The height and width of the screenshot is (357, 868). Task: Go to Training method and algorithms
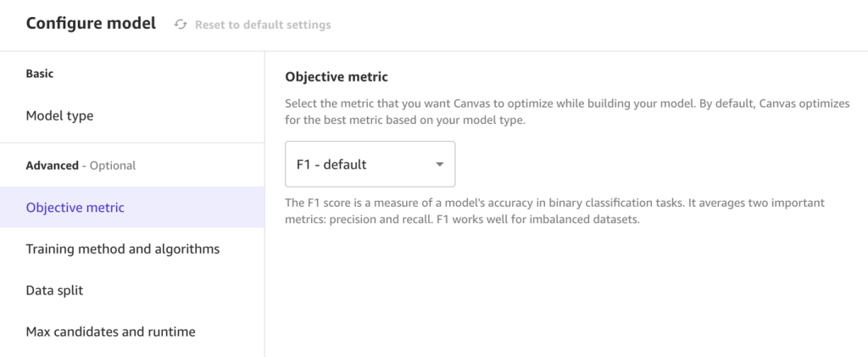pos(123,249)
